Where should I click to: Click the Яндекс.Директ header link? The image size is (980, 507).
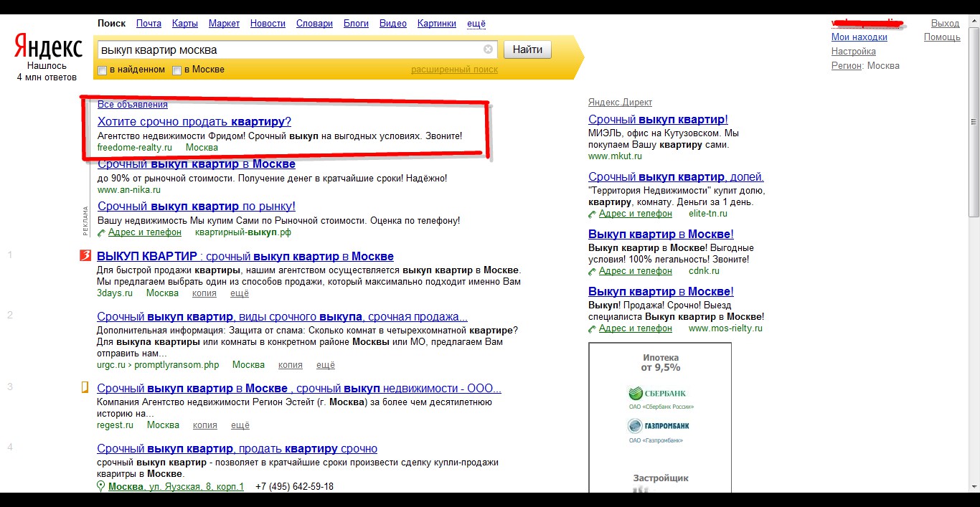620,103
